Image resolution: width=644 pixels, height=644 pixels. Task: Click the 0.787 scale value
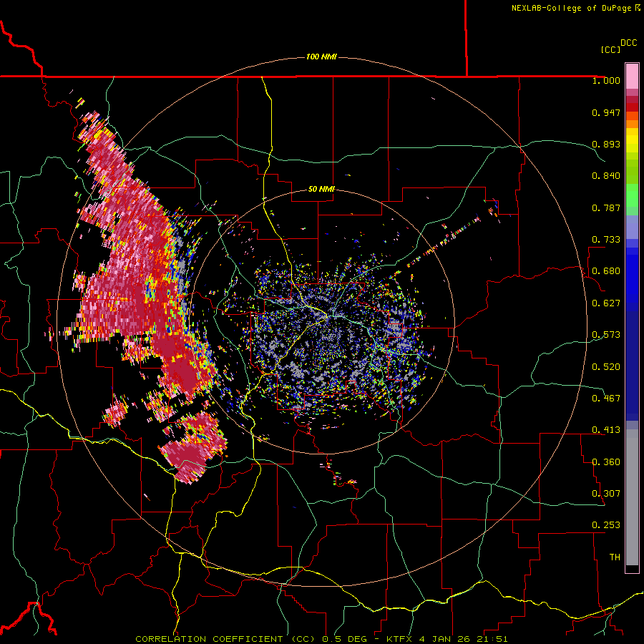coord(606,208)
